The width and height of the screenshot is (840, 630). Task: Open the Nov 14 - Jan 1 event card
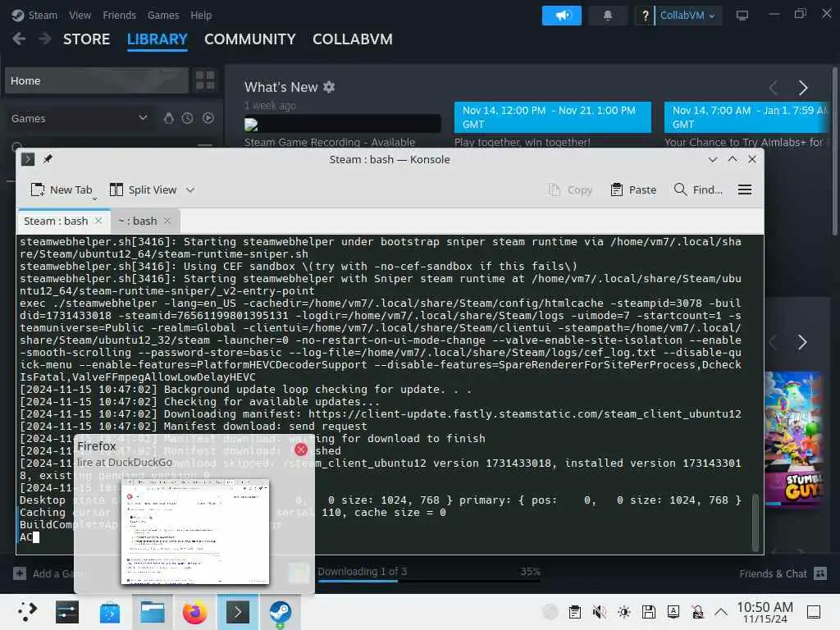[x=746, y=117]
